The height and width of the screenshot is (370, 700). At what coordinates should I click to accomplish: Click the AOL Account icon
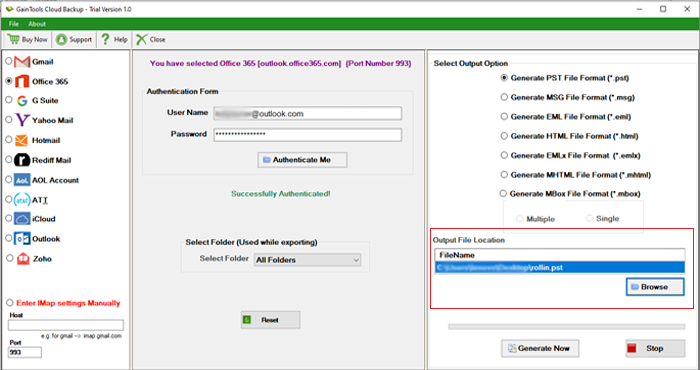(22, 180)
